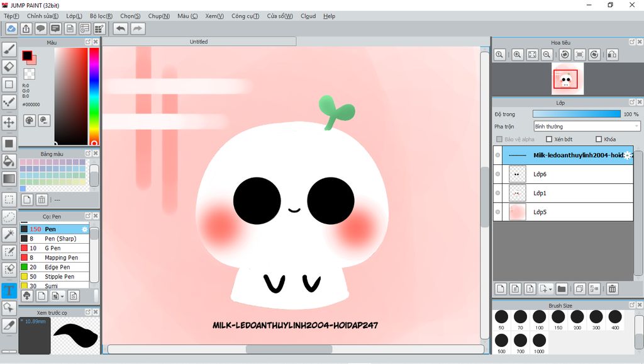Toggle Xén bớt checkbox
The width and height of the screenshot is (644, 364).
click(x=549, y=139)
